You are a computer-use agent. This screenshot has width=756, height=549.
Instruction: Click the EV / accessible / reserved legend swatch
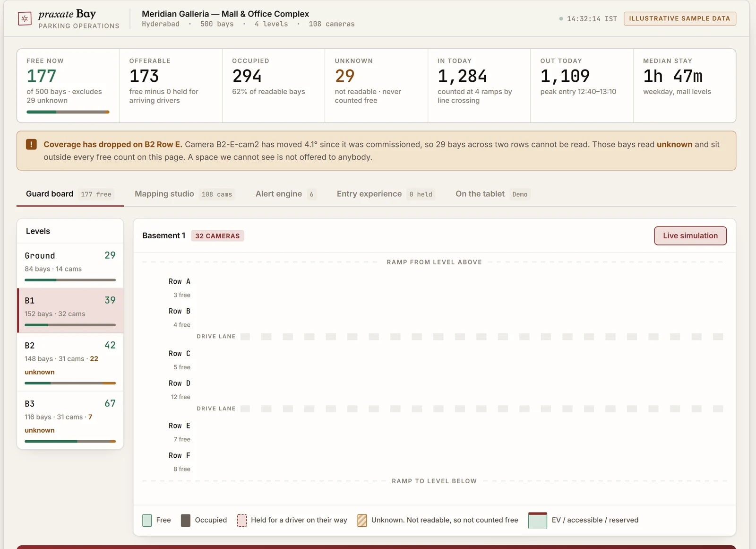[x=538, y=520]
